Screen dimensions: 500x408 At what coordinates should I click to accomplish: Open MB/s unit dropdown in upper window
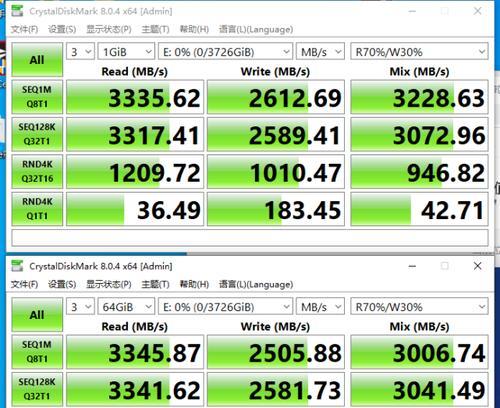[x=320, y=52]
